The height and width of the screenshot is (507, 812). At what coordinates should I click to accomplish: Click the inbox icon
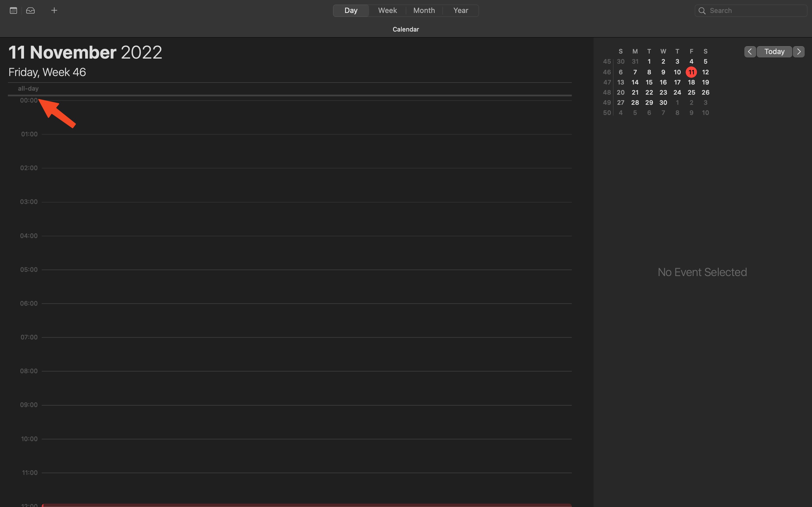30,10
